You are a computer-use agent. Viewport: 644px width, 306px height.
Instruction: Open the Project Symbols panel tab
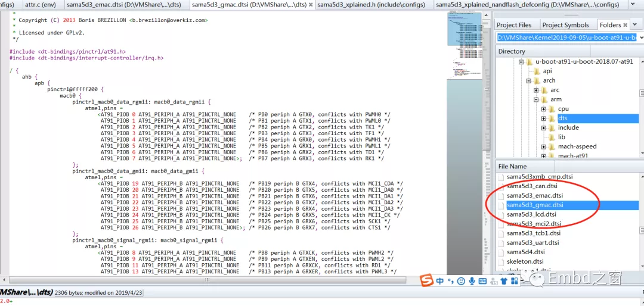point(565,25)
